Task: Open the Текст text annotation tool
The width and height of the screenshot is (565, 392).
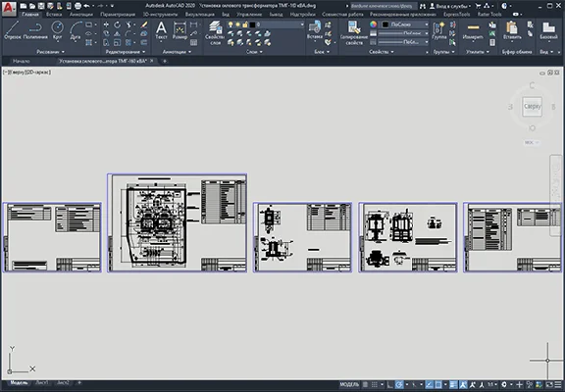Action: point(161,30)
